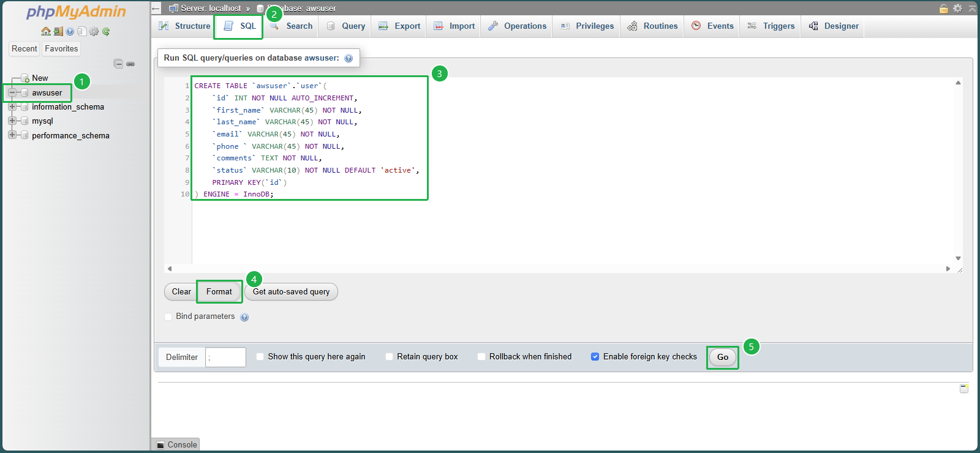Open the SQL tab
Image resolution: width=980 pixels, height=453 pixels.
pos(239,26)
